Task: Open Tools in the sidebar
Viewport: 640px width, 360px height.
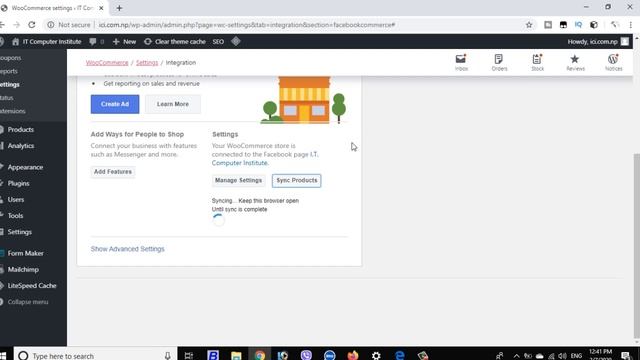Action: 15,216
